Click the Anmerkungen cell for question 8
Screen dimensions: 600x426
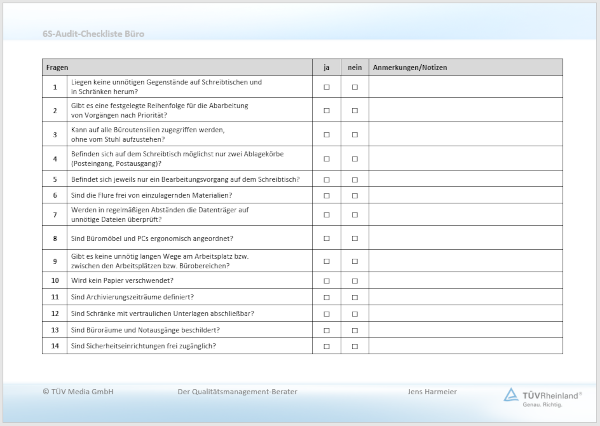coord(462,240)
